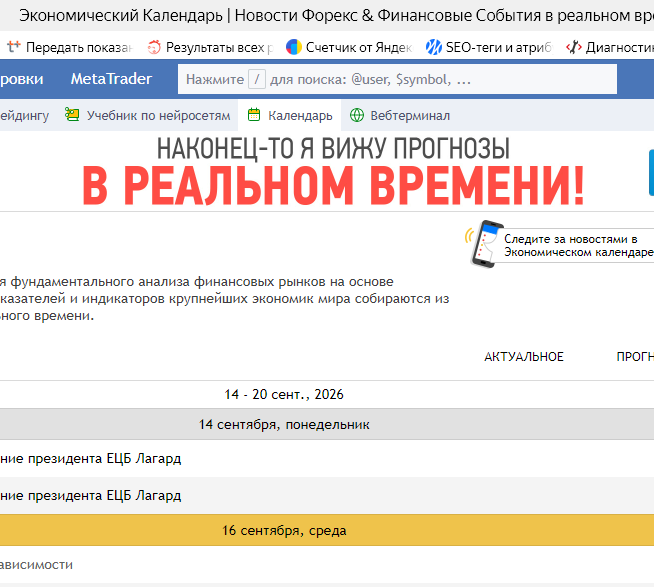Click the Яндекс counter bookmark icon
The width and height of the screenshot is (654, 587).
294,47
